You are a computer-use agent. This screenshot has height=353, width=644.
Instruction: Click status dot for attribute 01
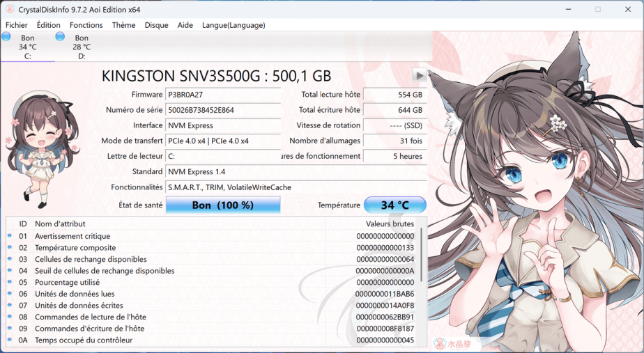pyautogui.click(x=10, y=235)
